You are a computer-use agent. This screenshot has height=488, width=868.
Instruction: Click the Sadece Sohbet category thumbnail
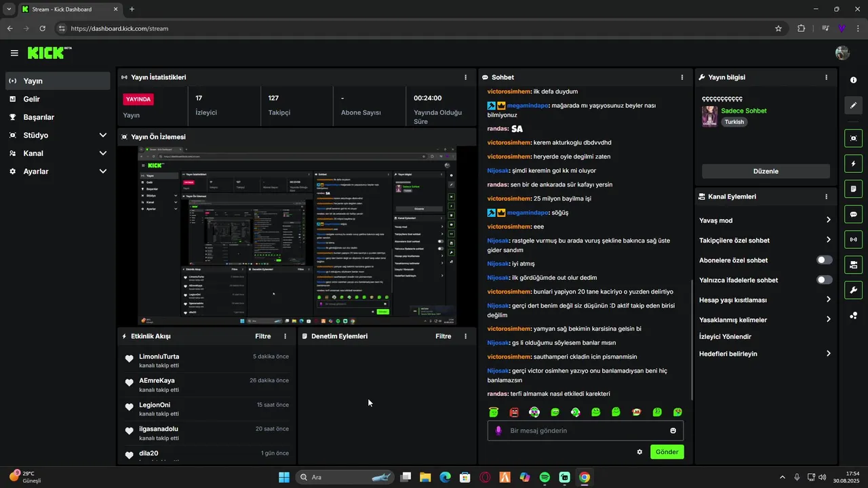pos(709,116)
